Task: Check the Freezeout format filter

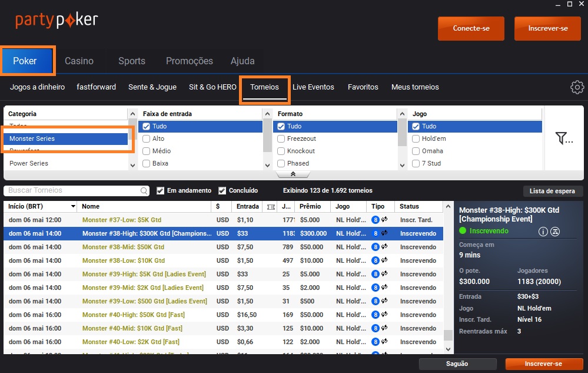Action: pos(281,139)
